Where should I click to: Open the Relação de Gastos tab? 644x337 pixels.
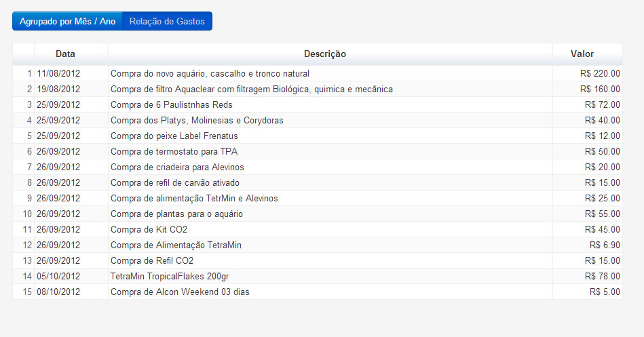[x=167, y=21]
